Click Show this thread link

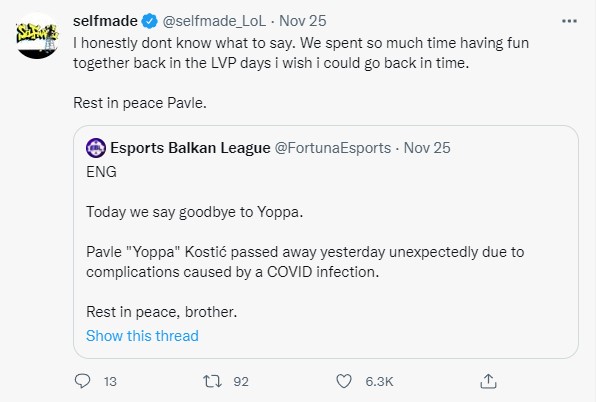pos(142,335)
